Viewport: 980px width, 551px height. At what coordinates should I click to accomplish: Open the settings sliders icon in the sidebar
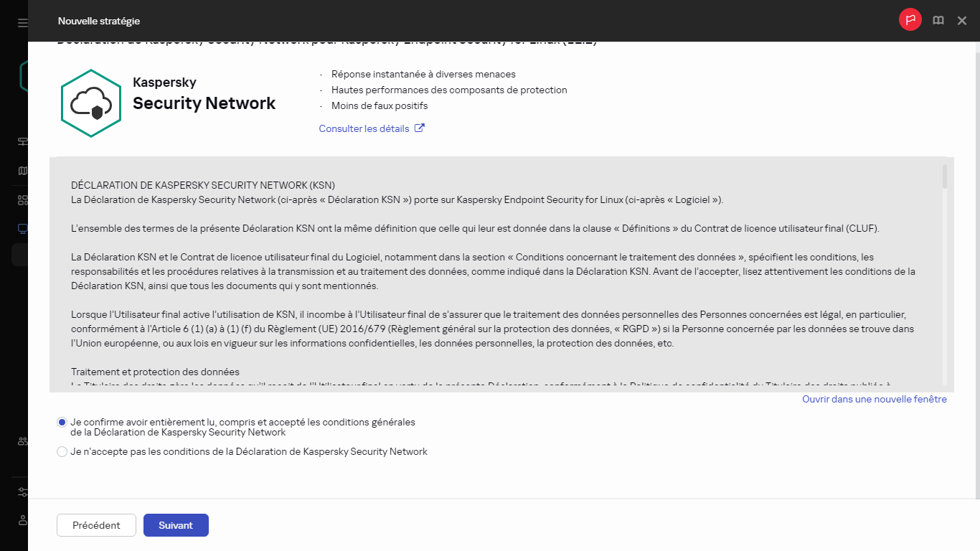(x=22, y=492)
